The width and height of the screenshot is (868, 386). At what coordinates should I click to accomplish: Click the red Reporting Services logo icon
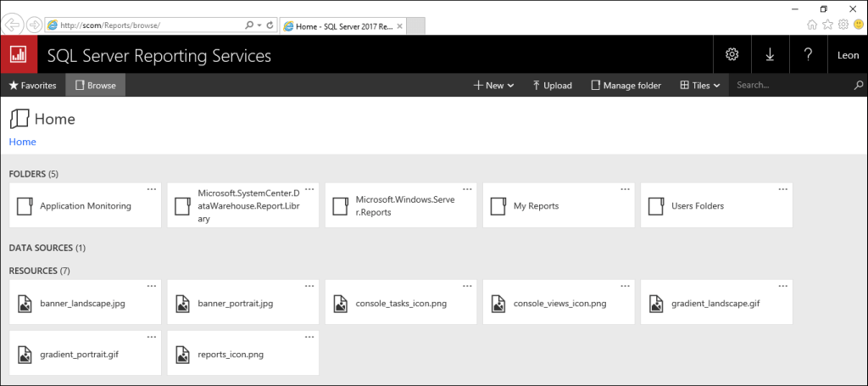pos(19,54)
